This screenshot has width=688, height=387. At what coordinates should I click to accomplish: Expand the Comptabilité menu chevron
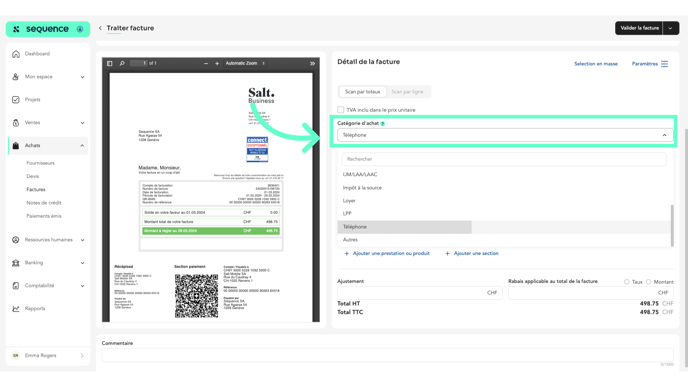pyautogui.click(x=82, y=286)
